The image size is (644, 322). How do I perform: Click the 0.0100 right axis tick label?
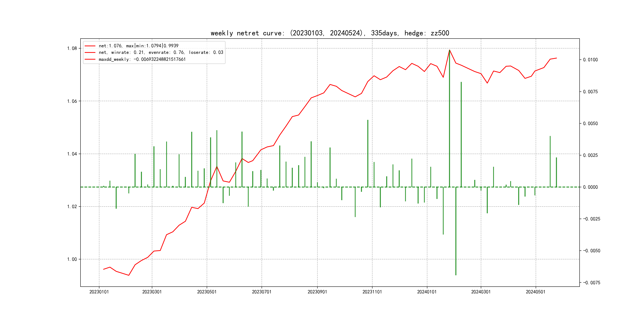click(590, 60)
